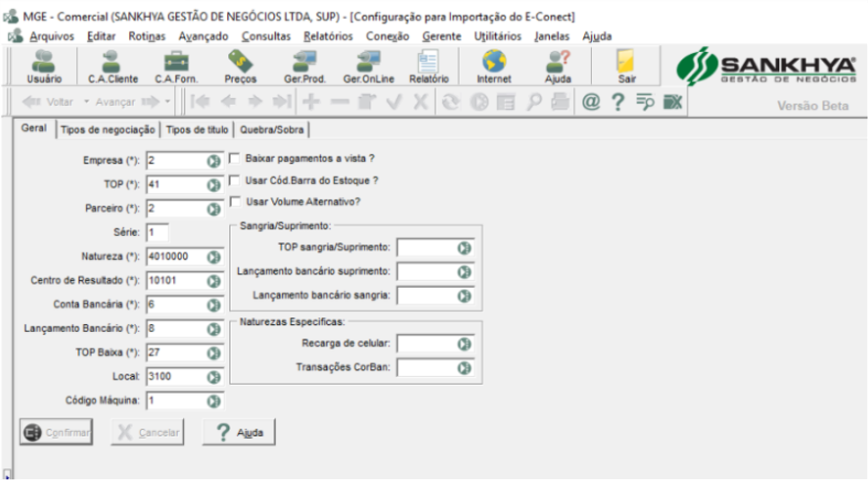868x480 pixels.
Task: Open the Utilitários menu
Action: pos(497,36)
